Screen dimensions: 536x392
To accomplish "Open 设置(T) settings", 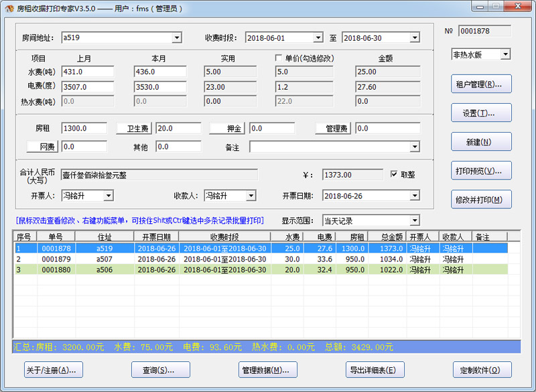I will click(x=482, y=113).
